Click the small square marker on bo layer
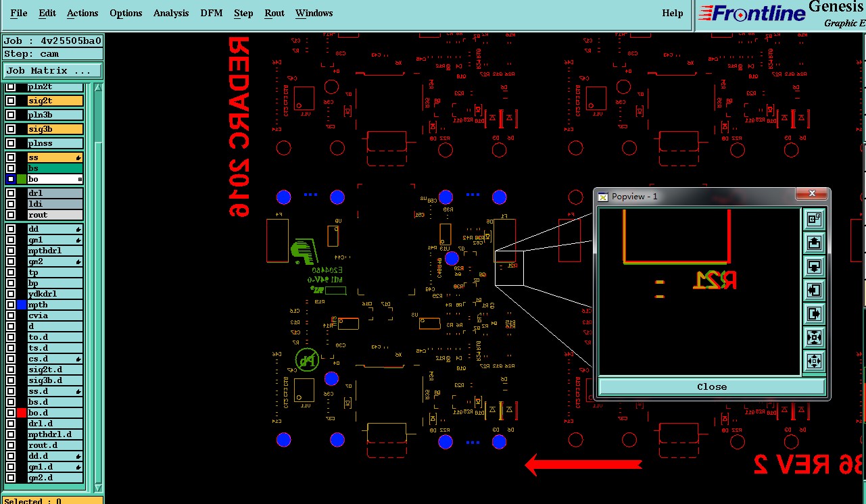The height and width of the screenshot is (504, 866). pos(80,179)
